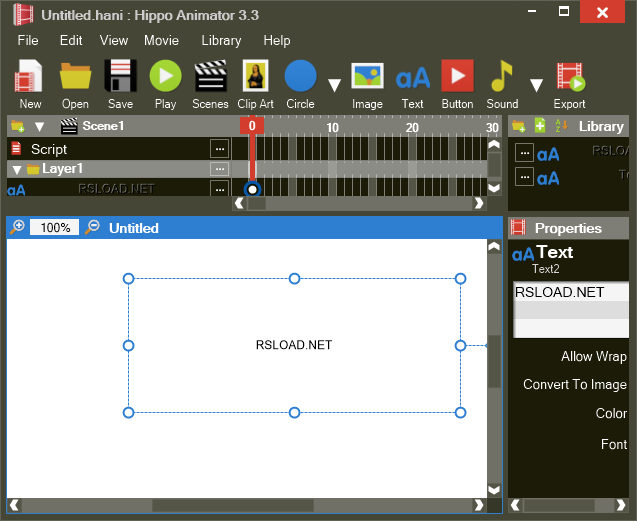Create a new movie with New icon
The image size is (637, 521).
point(29,84)
